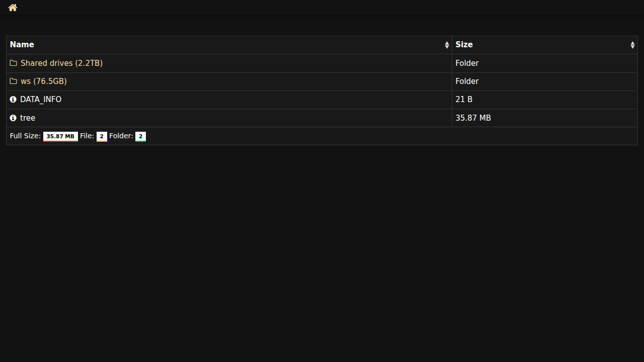Click the Size column header label
Screen dimensions: 644x362
pyautogui.click(x=464, y=45)
